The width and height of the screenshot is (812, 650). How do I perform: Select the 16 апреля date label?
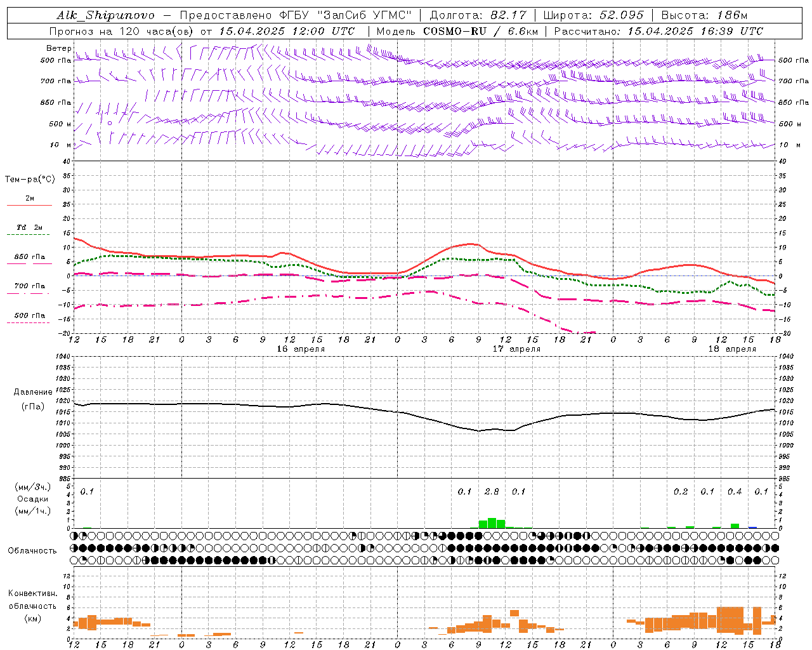point(301,349)
